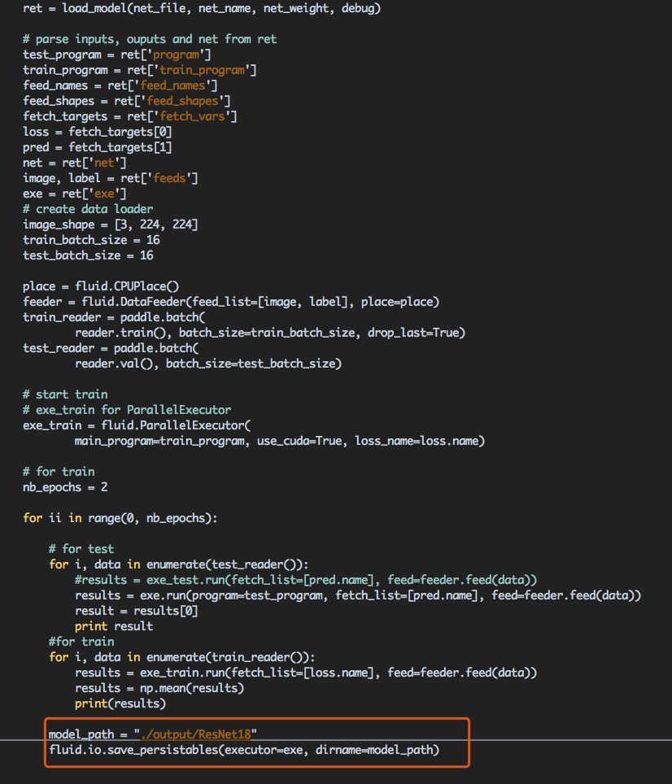Click the '# start train' comment
The height and width of the screenshot is (784, 672).
pos(65,394)
